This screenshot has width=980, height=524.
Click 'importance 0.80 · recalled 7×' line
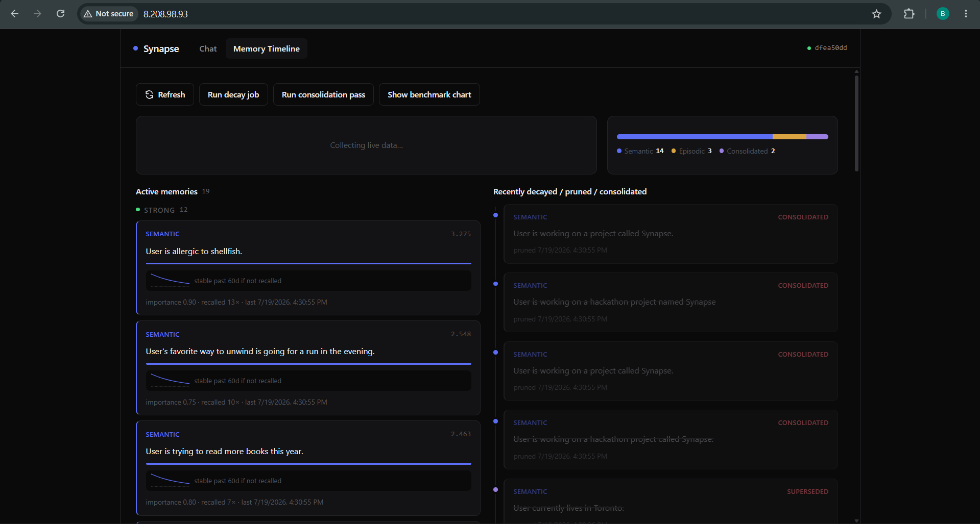(234, 503)
